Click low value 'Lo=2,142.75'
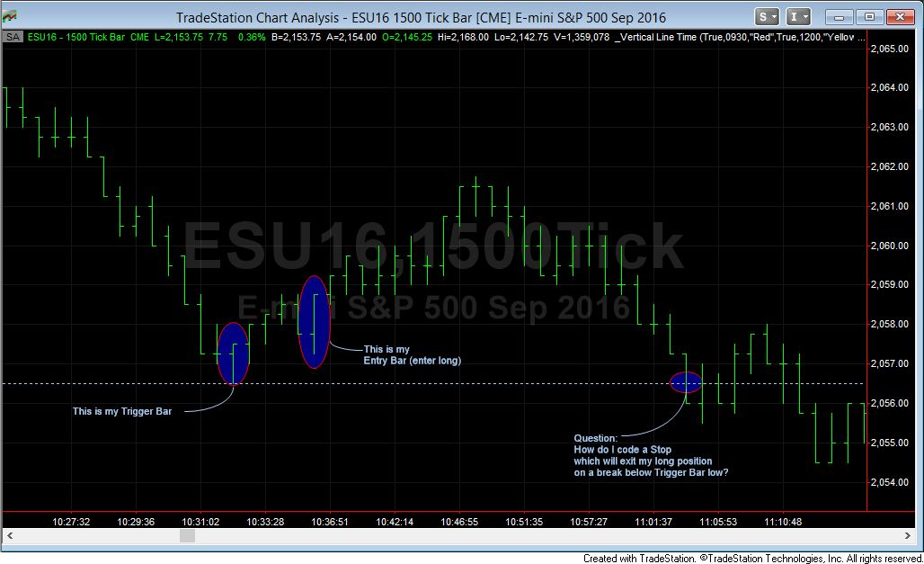 (521, 37)
